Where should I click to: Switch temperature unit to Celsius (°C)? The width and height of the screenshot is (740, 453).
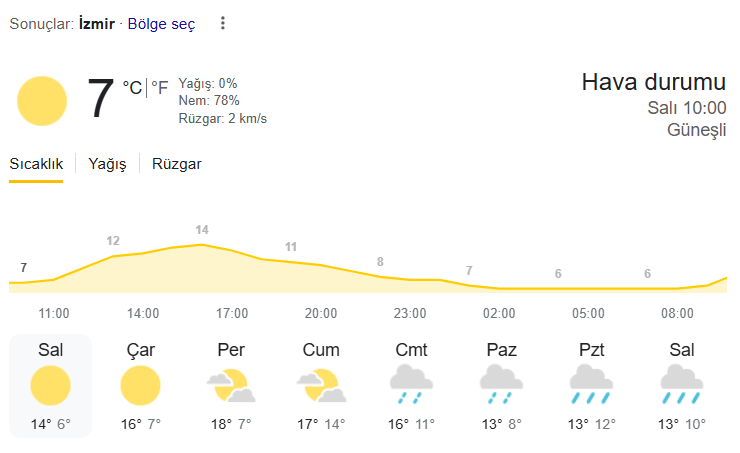[x=132, y=88]
